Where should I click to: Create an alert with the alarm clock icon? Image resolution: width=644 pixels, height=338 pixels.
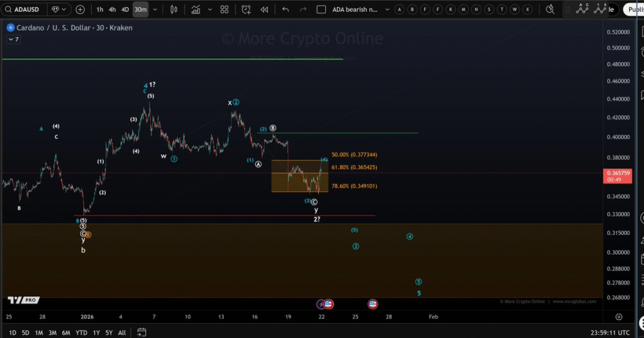246,9
